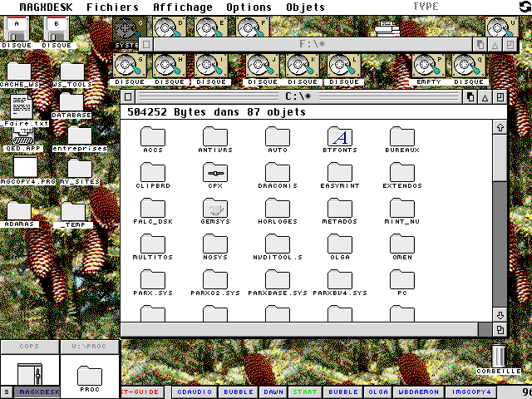Open the Fichiers menu
The image size is (532, 399).
[x=113, y=7]
